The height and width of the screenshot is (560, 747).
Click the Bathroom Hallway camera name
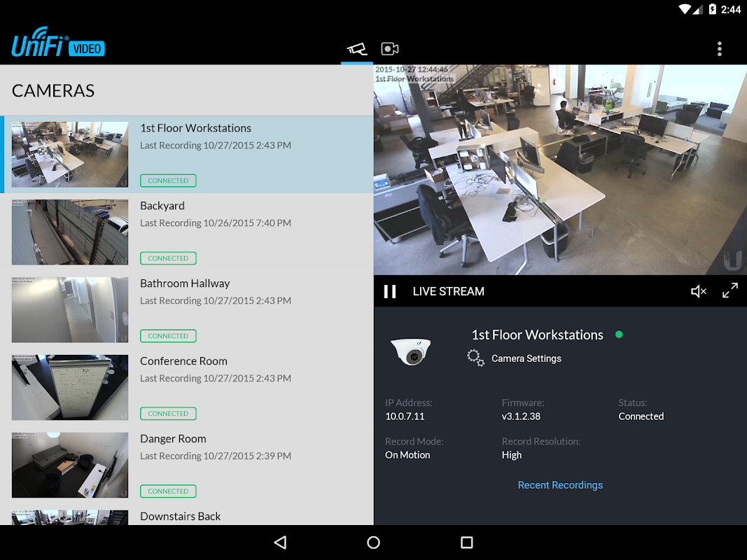click(x=185, y=283)
